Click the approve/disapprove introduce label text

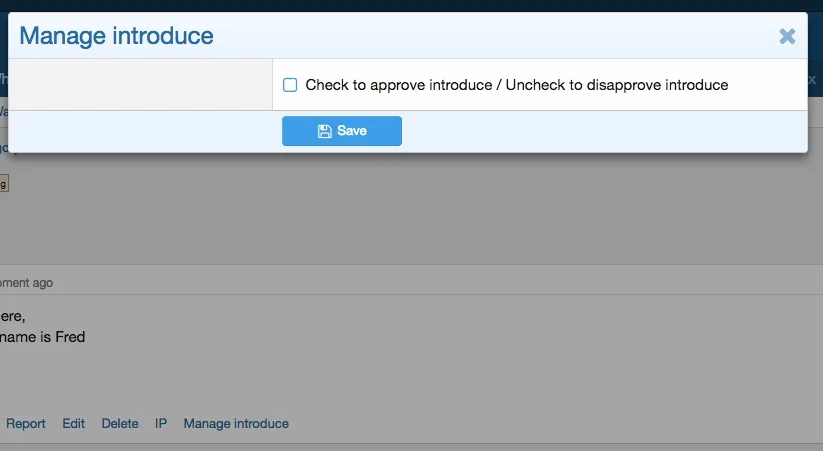pyautogui.click(x=516, y=85)
